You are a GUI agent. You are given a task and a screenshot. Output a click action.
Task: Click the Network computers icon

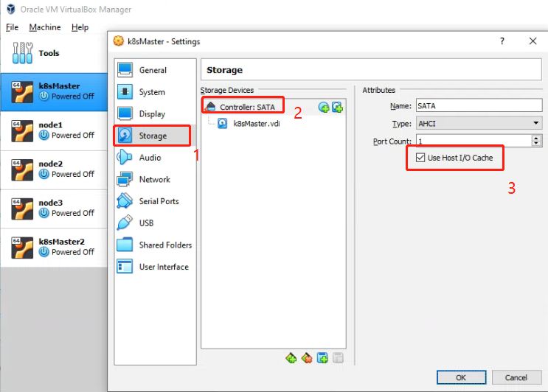[125, 179]
